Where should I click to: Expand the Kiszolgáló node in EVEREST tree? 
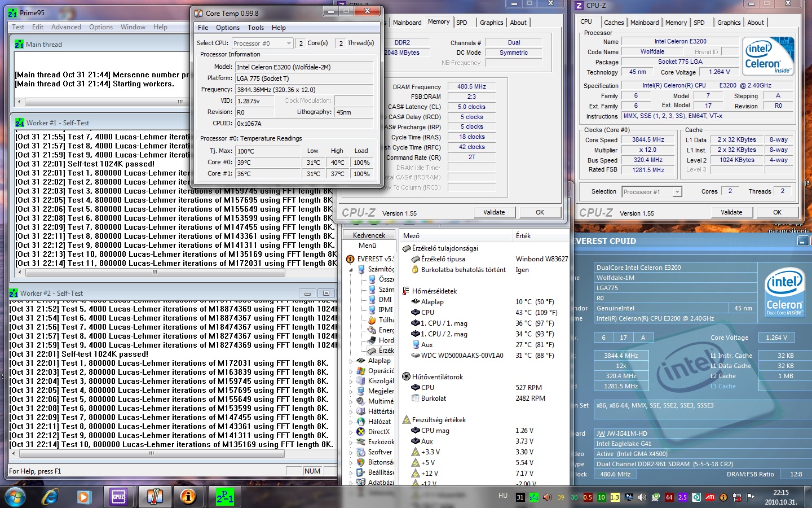351,382
